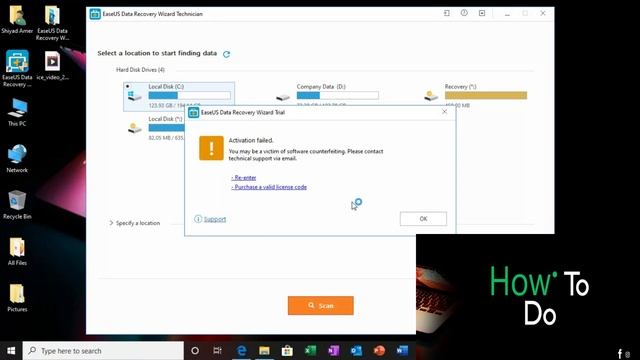Open the Windows Start menu

click(x=11, y=351)
